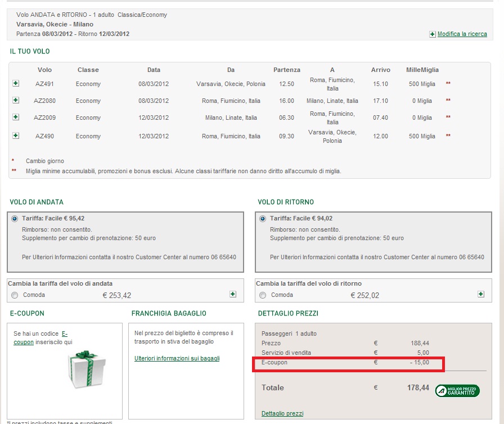Expand Comoda outbound fare details plus icon
This screenshot has width=504, height=424.
[233, 294]
